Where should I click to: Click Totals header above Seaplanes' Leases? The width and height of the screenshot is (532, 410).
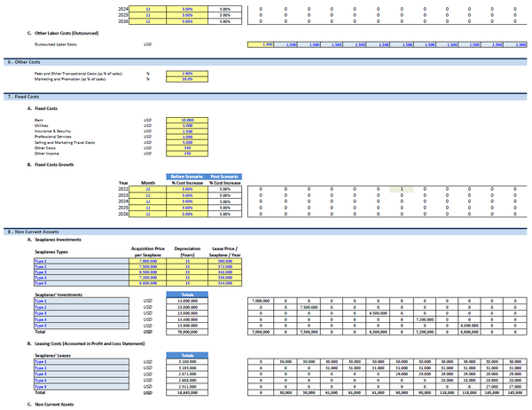click(187, 355)
